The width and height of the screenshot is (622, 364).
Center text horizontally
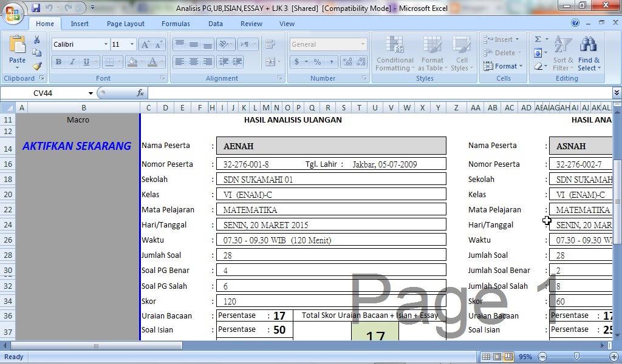point(194,62)
